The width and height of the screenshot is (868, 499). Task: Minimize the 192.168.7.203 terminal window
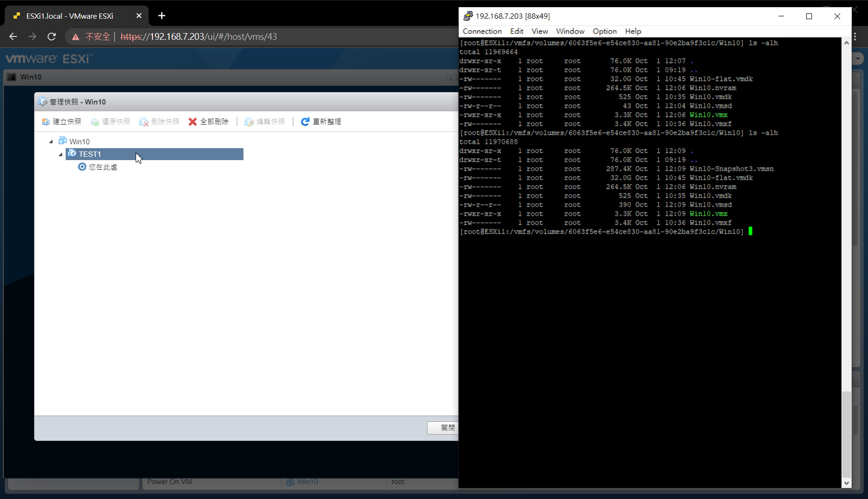click(781, 16)
